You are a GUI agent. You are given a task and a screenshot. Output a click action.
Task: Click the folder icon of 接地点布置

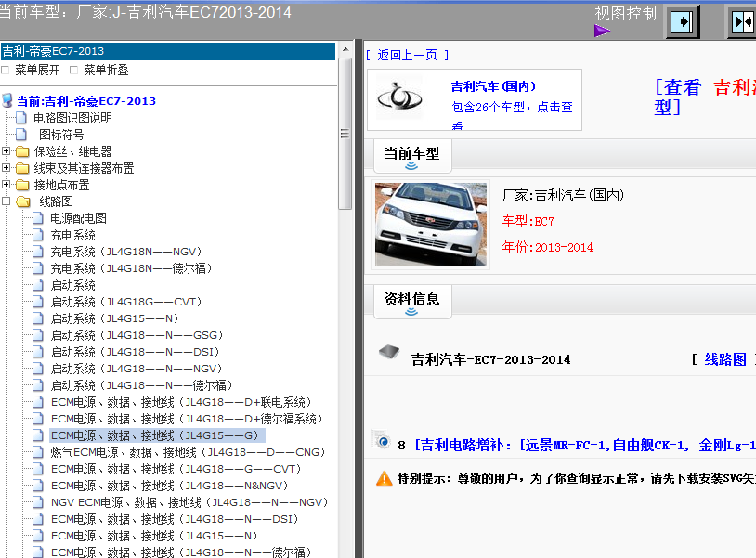click(x=22, y=185)
